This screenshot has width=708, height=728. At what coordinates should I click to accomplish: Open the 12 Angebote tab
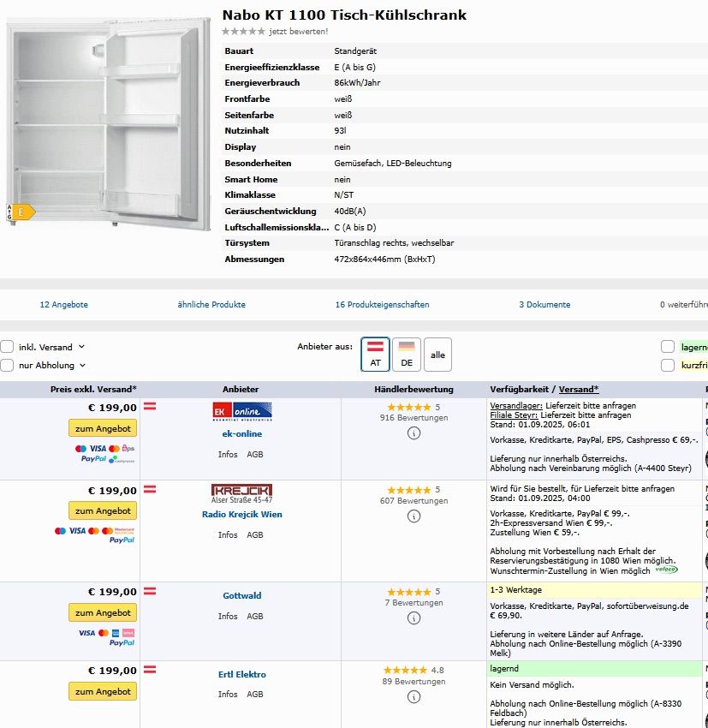tap(64, 305)
